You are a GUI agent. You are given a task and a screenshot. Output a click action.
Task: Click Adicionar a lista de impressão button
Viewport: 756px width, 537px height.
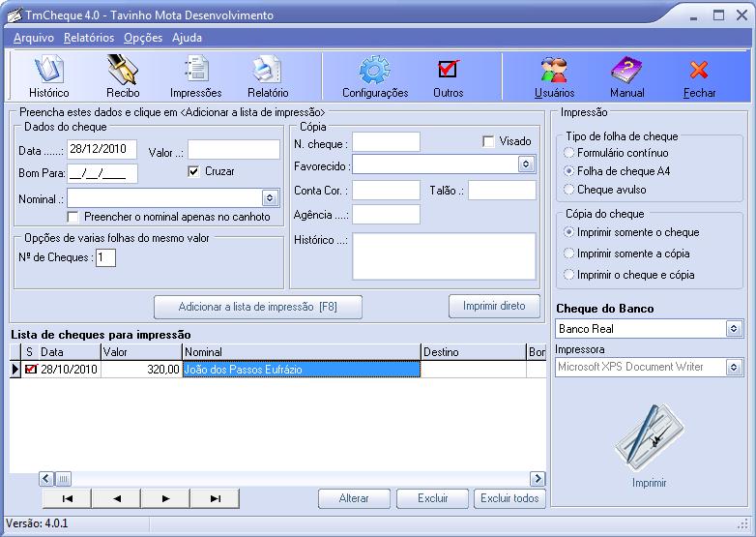258,307
